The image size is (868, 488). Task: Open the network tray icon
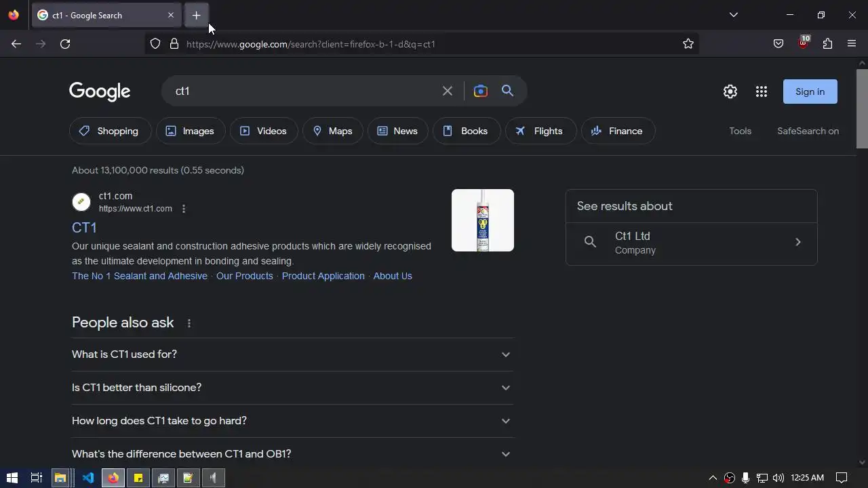click(762, 478)
